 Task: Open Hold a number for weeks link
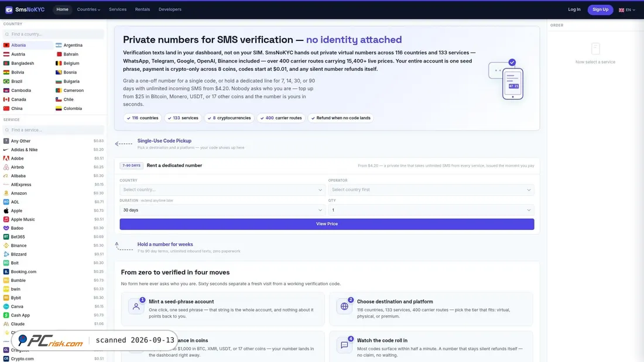click(x=165, y=244)
